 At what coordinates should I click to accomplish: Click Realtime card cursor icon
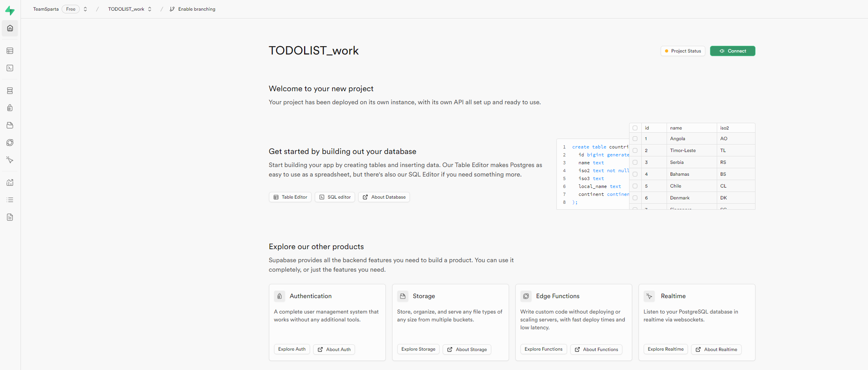(649, 296)
